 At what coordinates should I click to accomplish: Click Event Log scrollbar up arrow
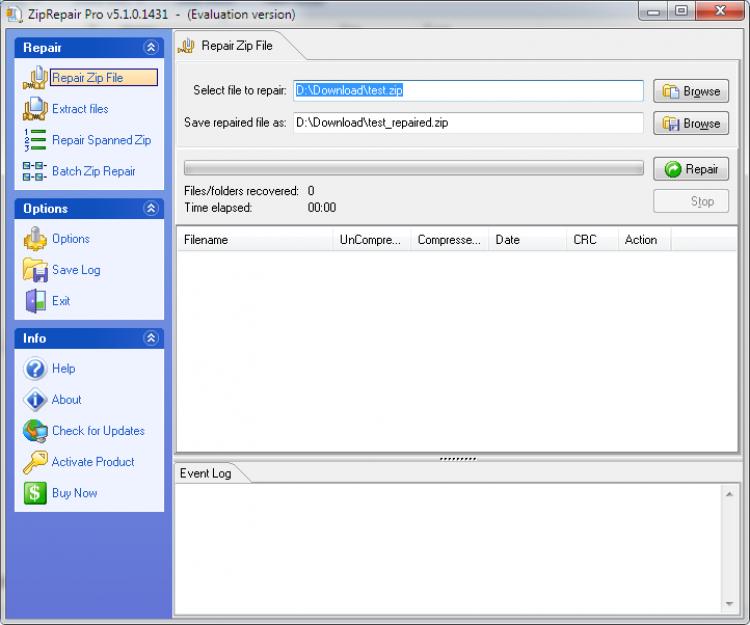[729, 494]
